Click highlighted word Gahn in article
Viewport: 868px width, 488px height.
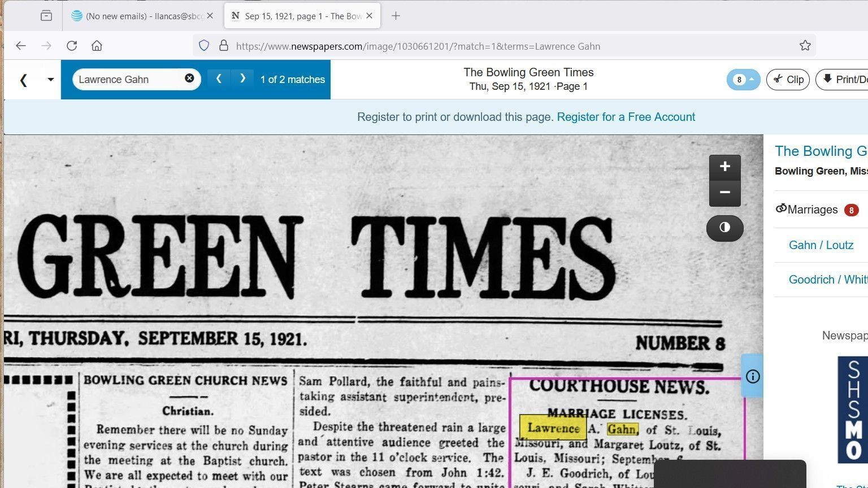click(x=623, y=430)
